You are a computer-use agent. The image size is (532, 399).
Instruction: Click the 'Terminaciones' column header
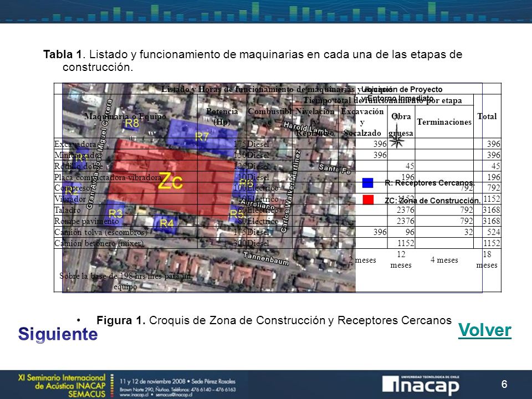point(444,122)
